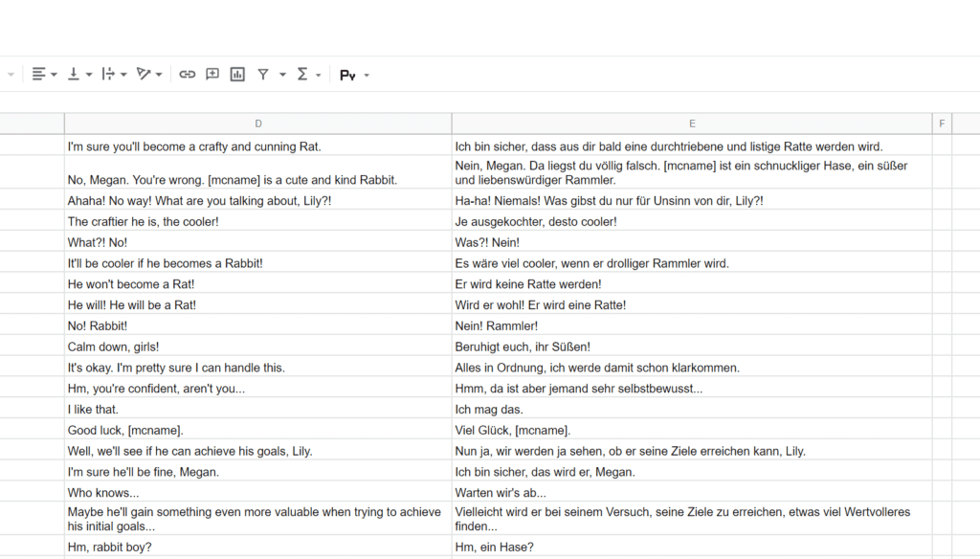This screenshot has width=980, height=559.
Task: Select cell "Nein! Rammler!"
Action: click(692, 324)
